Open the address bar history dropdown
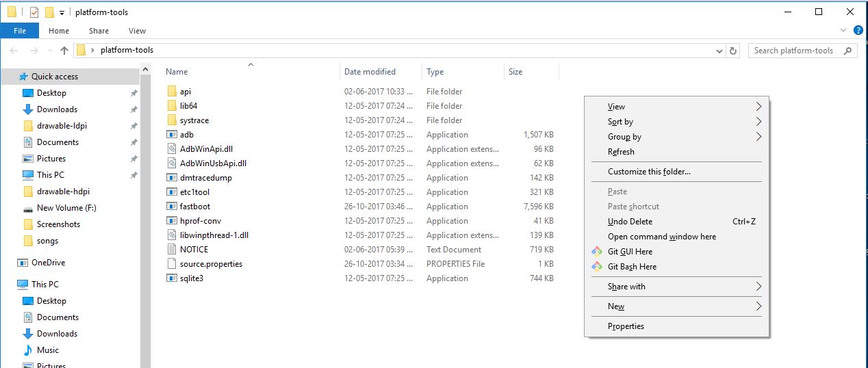The width and height of the screenshot is (868, 368). (x=719, y=51)
